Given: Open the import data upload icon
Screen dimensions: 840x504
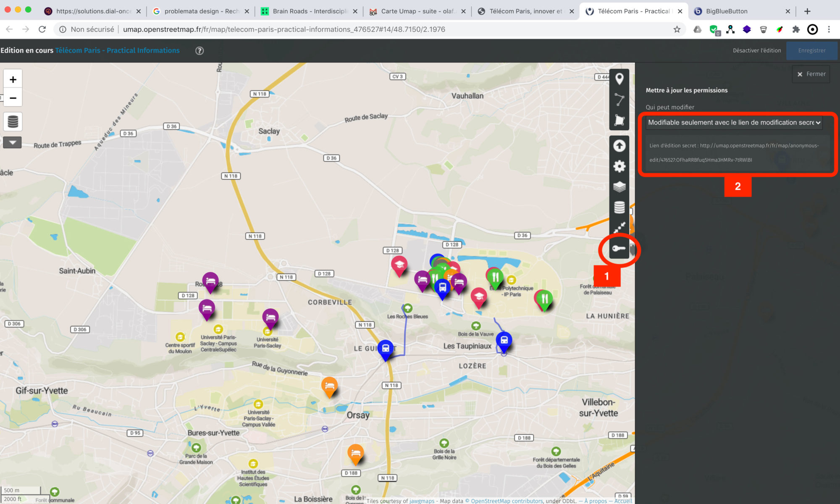Looking at the screenshot, I should click(619, 146).
